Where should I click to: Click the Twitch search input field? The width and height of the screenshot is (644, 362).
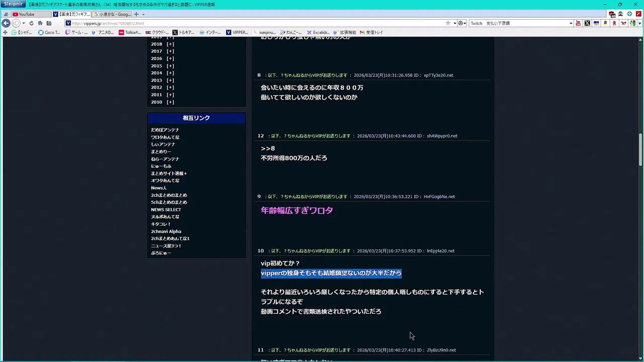(518, 23)
